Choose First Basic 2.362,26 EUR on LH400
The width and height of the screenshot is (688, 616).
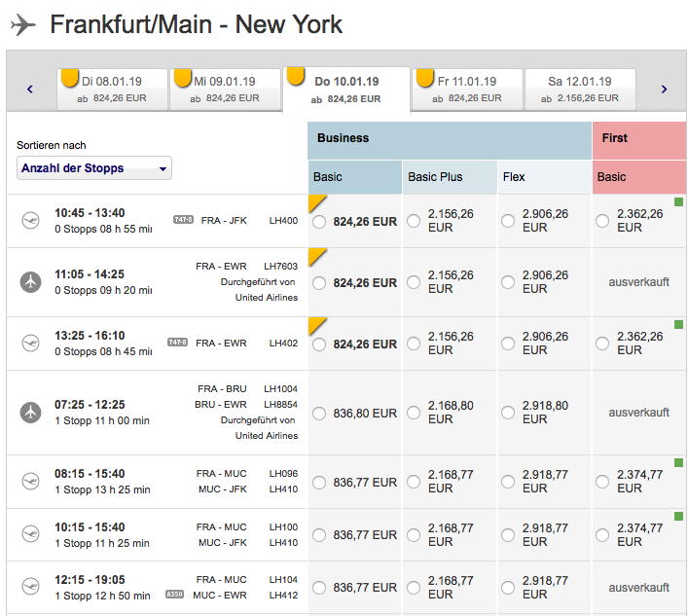602,221
